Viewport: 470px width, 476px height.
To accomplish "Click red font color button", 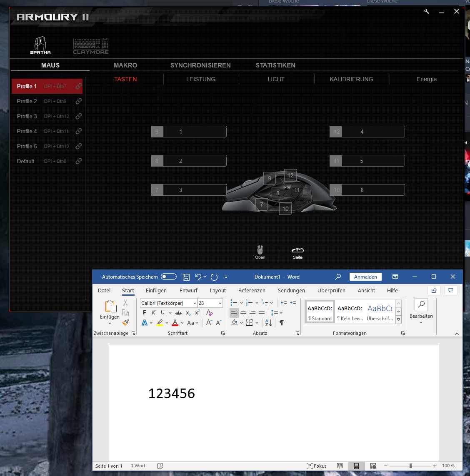I will 175,323.
